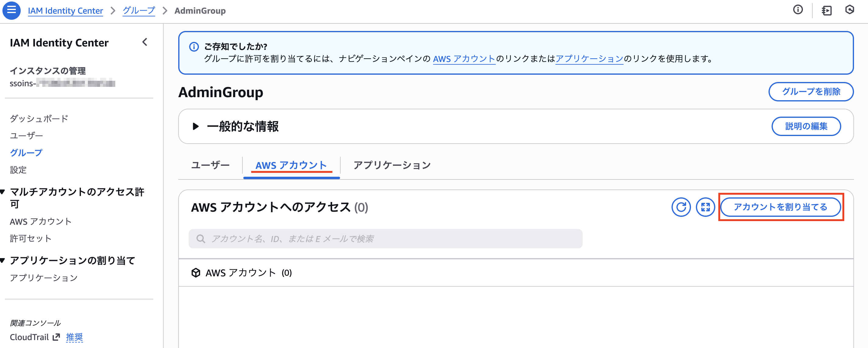The image size is (868, 348).
Task: Collapse the アプリケーションの割り当て section
Action: 3,260
